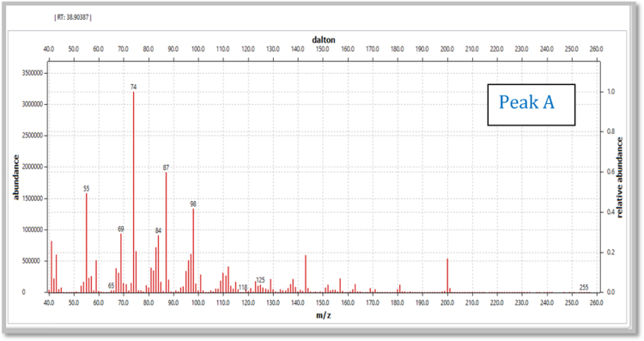This screenshot has height=341, width=644.
Task: Click 100.0 on the dalton axis
Action: [x=198, y=49]
